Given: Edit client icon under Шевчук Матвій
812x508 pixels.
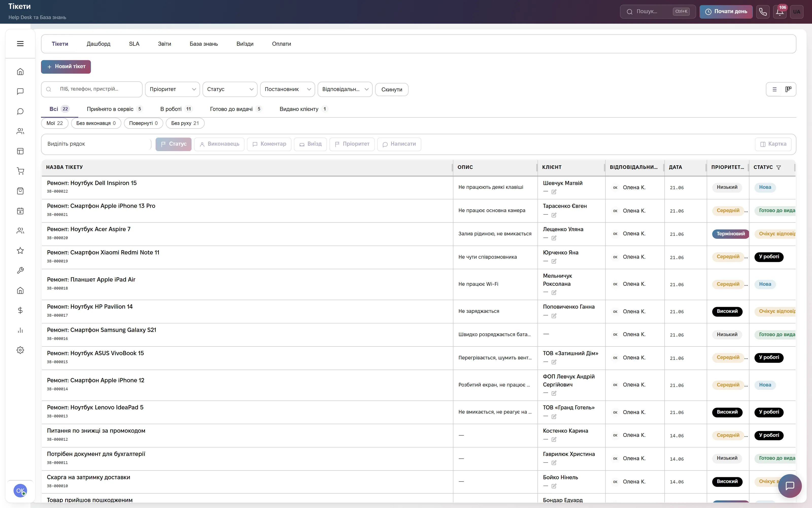Looking at the screenshot, I should 554,192.
